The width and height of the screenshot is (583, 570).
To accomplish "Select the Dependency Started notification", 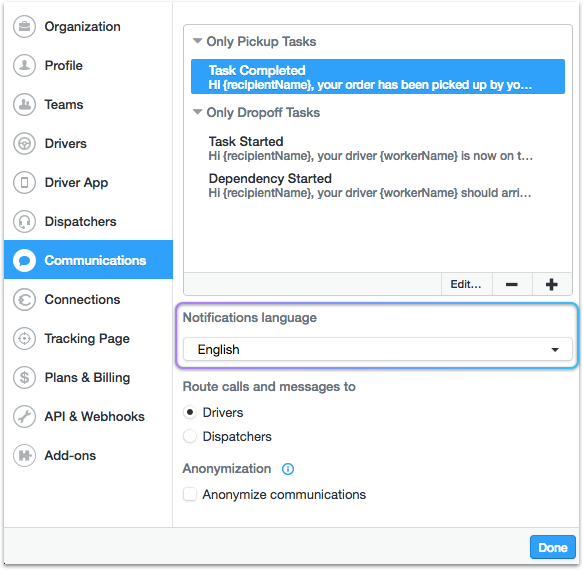I will point(378,186).
